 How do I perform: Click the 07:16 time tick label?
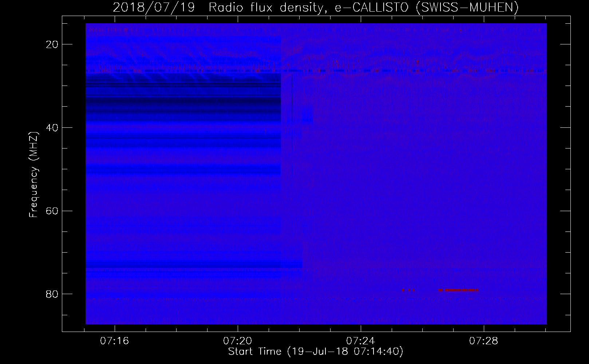tap(115, 341)
